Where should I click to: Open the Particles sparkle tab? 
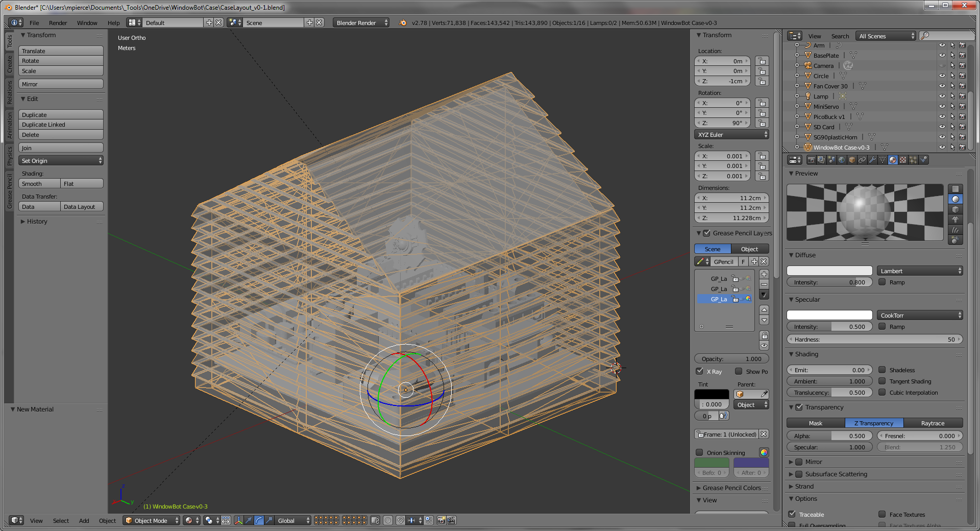tap(913, 160)
